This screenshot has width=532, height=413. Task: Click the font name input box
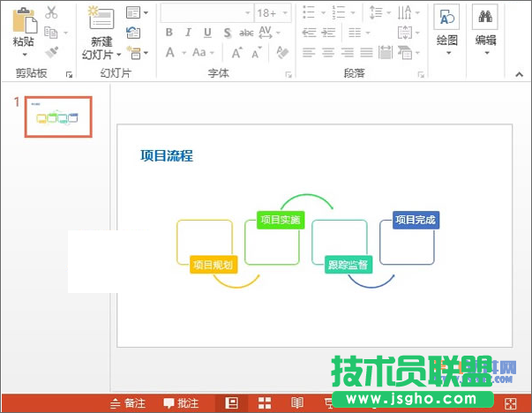[207, 13]
